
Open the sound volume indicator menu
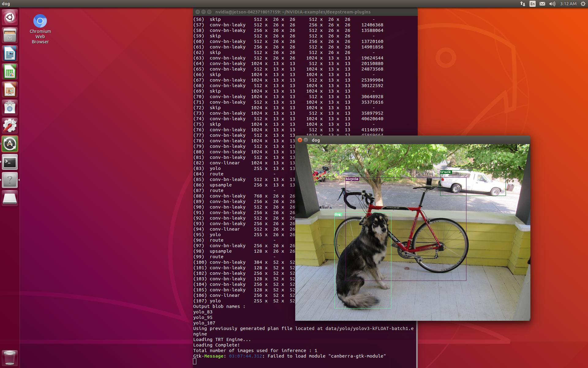click(x=552, y=4)
